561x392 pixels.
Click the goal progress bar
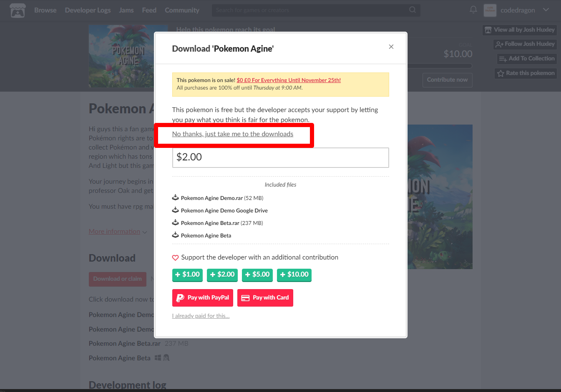[440, 66]
